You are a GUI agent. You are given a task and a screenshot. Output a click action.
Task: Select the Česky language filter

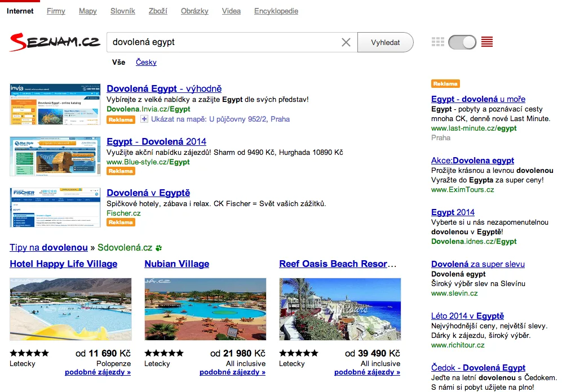(x=146, y=63)
